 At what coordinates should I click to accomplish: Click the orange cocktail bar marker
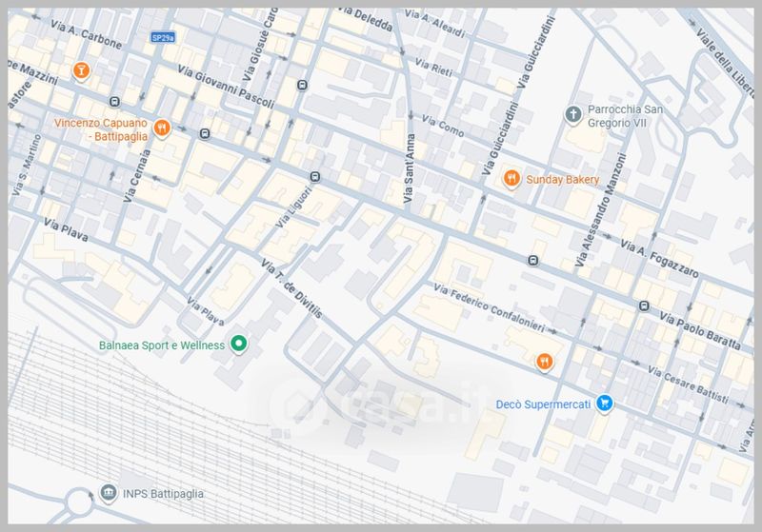(84, 71)
